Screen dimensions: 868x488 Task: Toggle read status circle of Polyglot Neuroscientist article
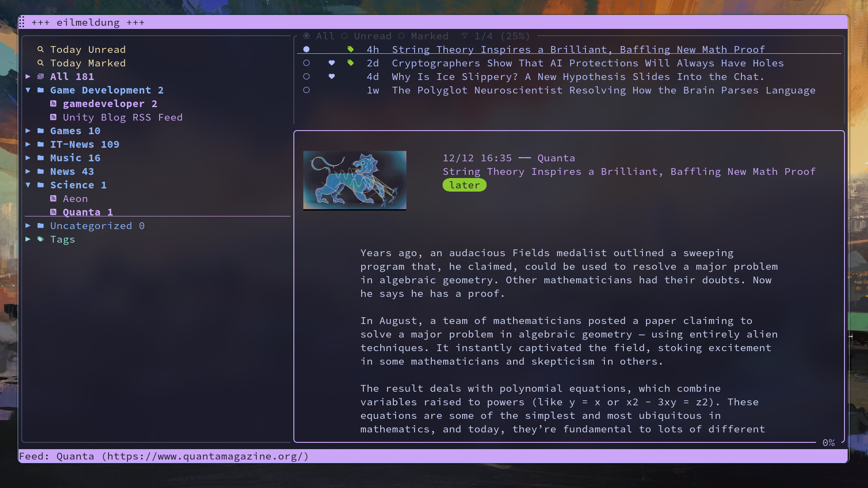click(x=307, y=90)
